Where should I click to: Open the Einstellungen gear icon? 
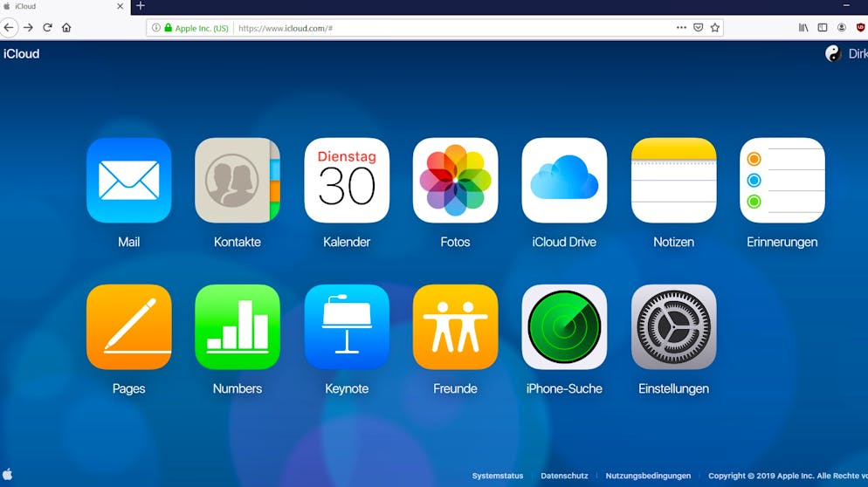[673, 327]
